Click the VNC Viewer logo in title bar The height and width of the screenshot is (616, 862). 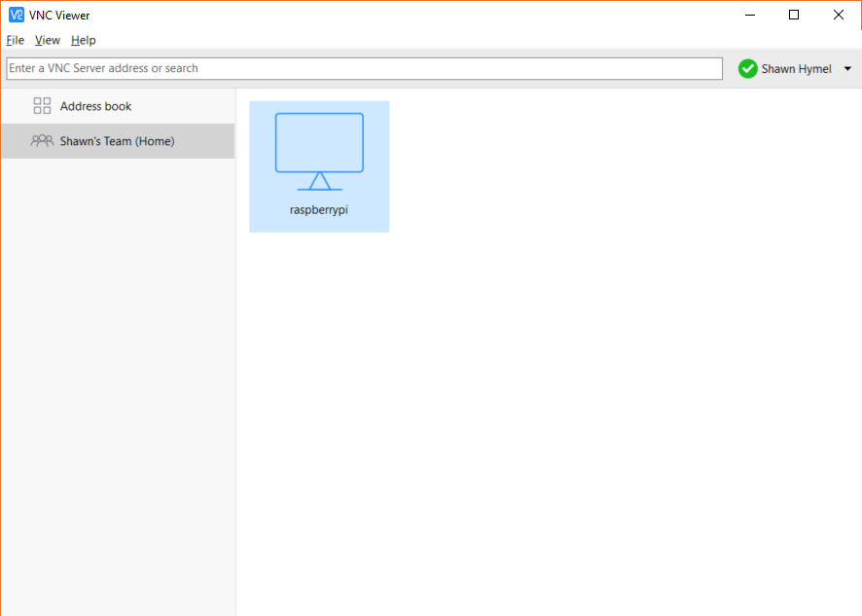[17, 15]
